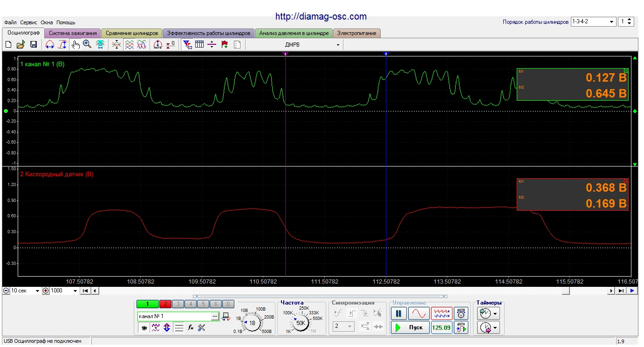Activate the magnifier zoom tool
The height and width of the screenshot is (347, 644).
coord(87,44)
